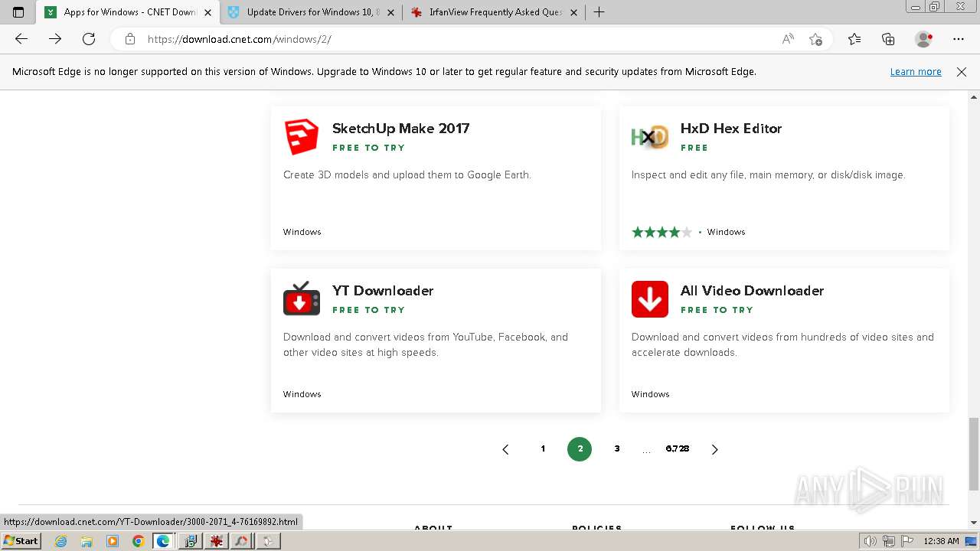Switch to Apps for Windows tab

point(127,12)
